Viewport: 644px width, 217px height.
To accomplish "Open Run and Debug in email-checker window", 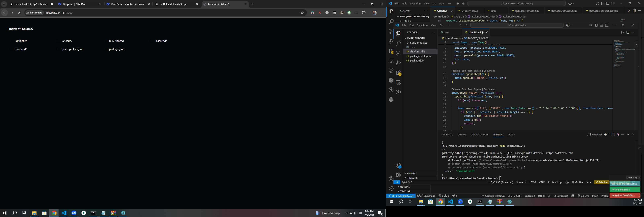I will pos(398,63).
